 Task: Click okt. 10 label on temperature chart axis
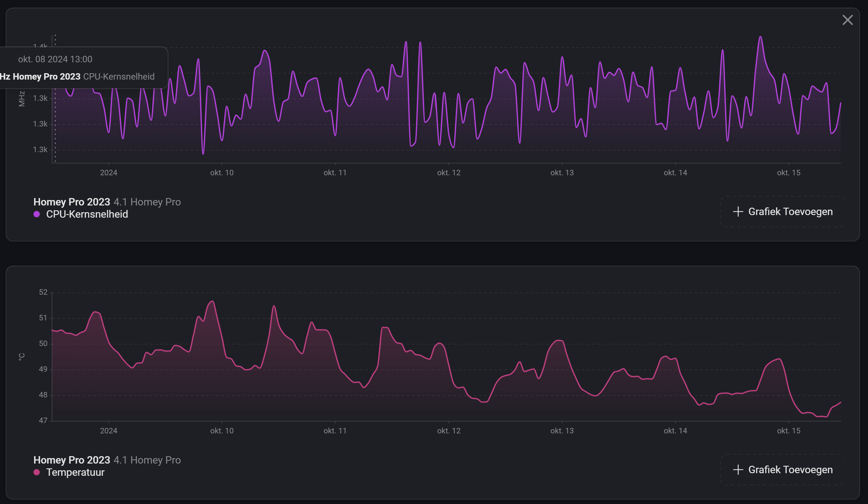(x=222, y=431)
